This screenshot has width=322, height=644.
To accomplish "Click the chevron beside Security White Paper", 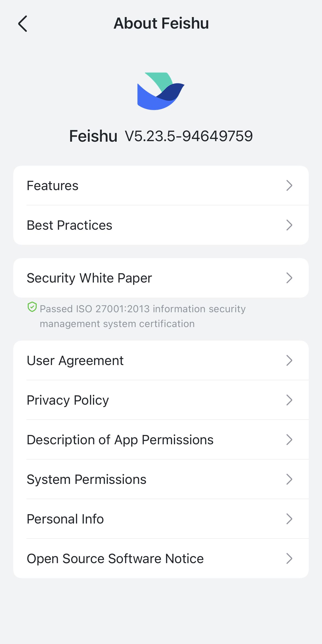I will (289, 278).
